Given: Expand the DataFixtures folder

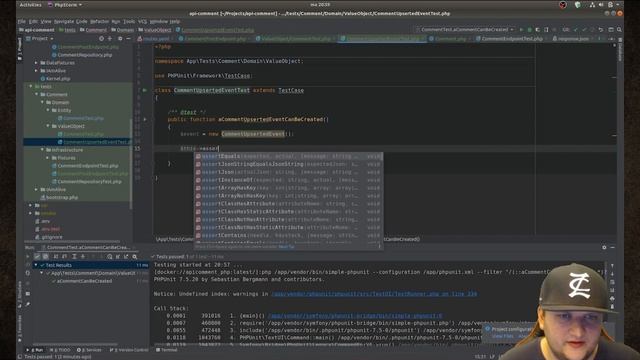Looking at the screenshot, I should coord(36,63).
